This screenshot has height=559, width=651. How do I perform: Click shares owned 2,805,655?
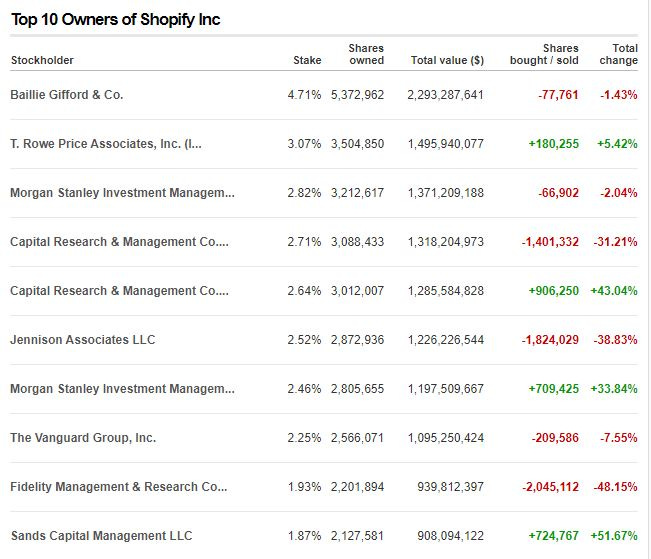(x=357, y=389)
